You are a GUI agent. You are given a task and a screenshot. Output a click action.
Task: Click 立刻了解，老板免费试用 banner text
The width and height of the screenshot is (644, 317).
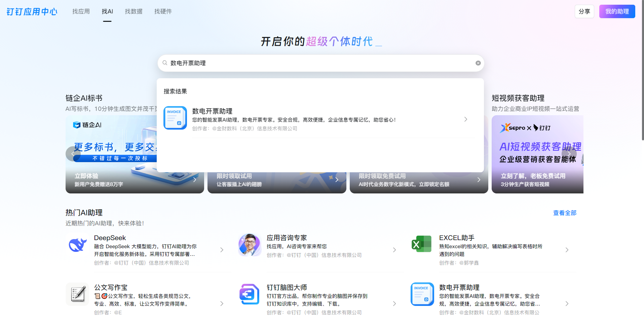pyautogui.click(x=533, y=176)
